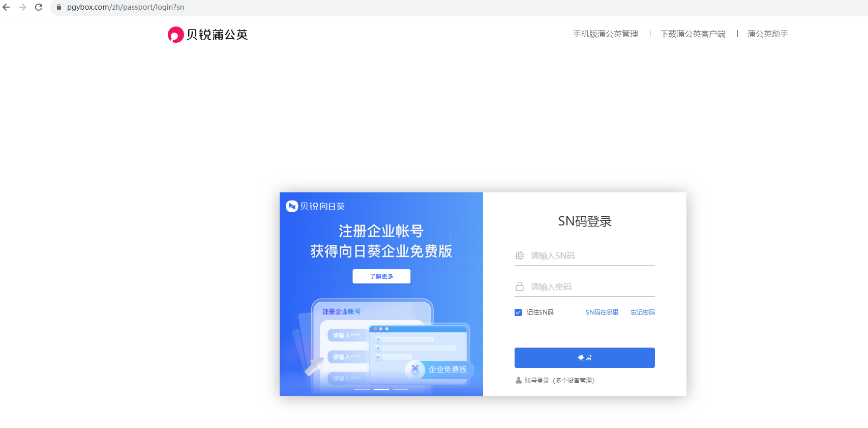Click the browser back arrow
Screen dimensions: 868x428
pos(7,7)
